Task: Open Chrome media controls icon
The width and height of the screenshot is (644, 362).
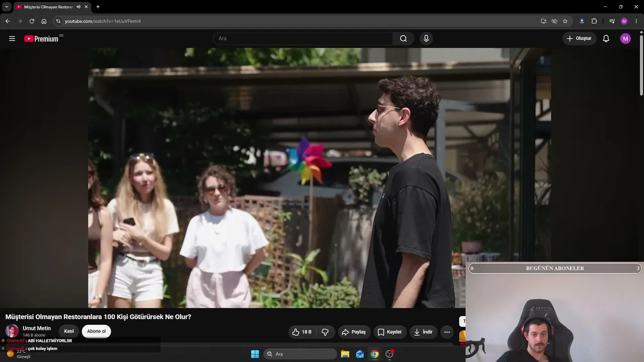Action: point(612,21)
